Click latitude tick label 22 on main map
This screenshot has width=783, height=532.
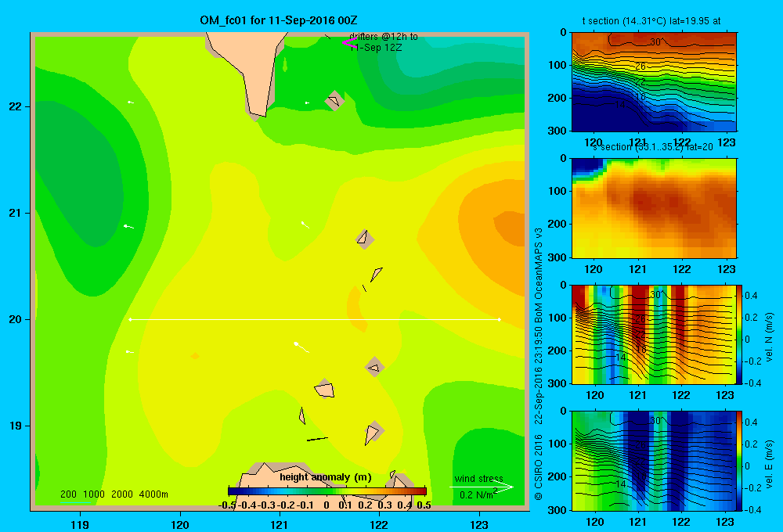click(x=16, y=106)
